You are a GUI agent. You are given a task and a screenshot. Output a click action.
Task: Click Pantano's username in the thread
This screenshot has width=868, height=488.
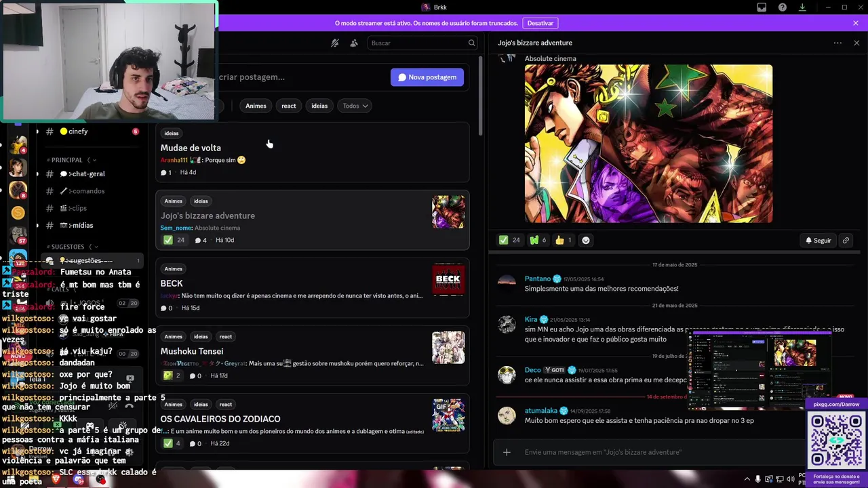pos(538,279)
